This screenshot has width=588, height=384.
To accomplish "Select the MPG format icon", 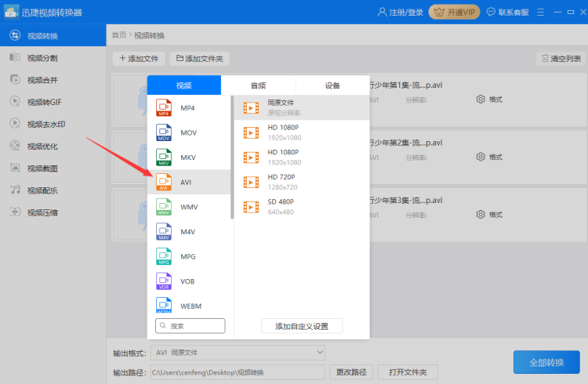I will coord(164,256).
